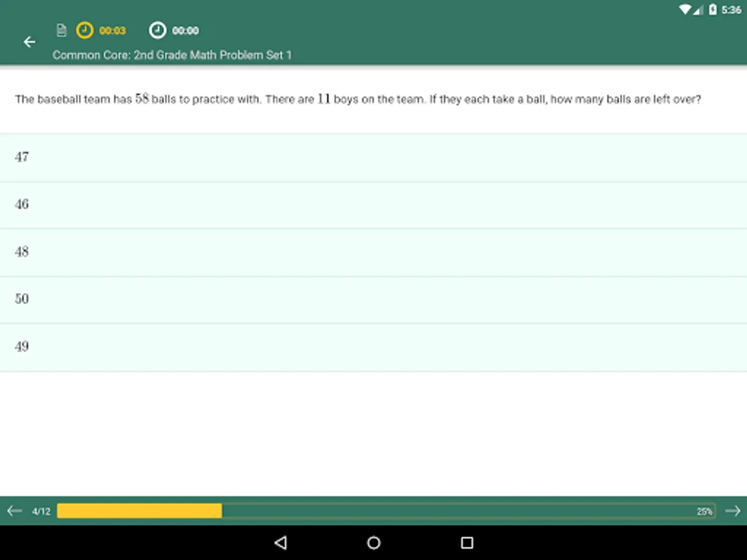Tap the 25% progress label

point(705,511)
